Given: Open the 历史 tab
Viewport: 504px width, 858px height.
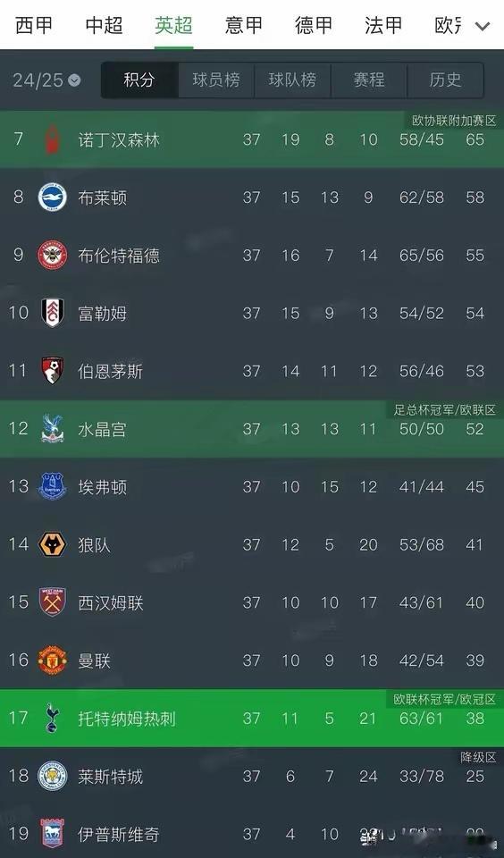Looking at the screenshot, I should (445, 80).
